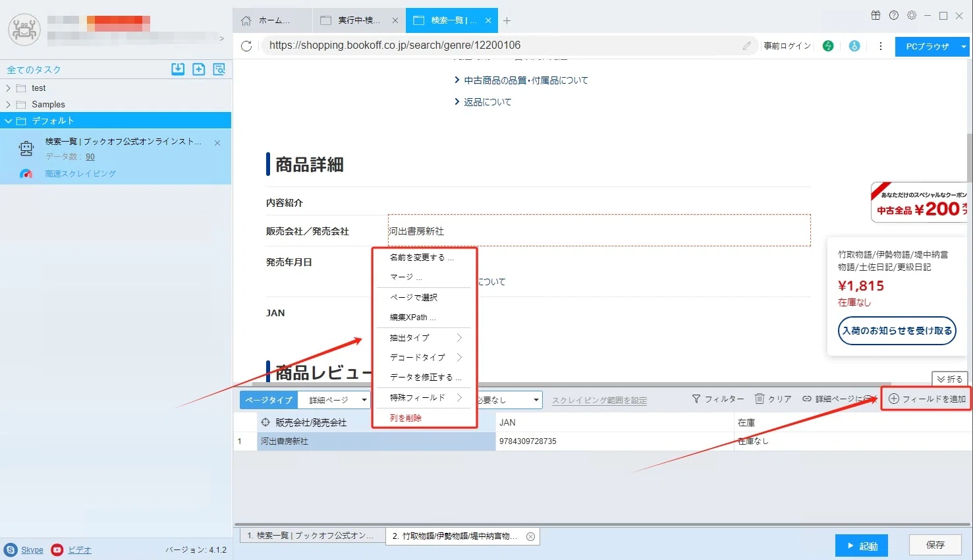Open the three-dot browser menu
Viewport: 973px width, 560px height.
click(881, 46)
